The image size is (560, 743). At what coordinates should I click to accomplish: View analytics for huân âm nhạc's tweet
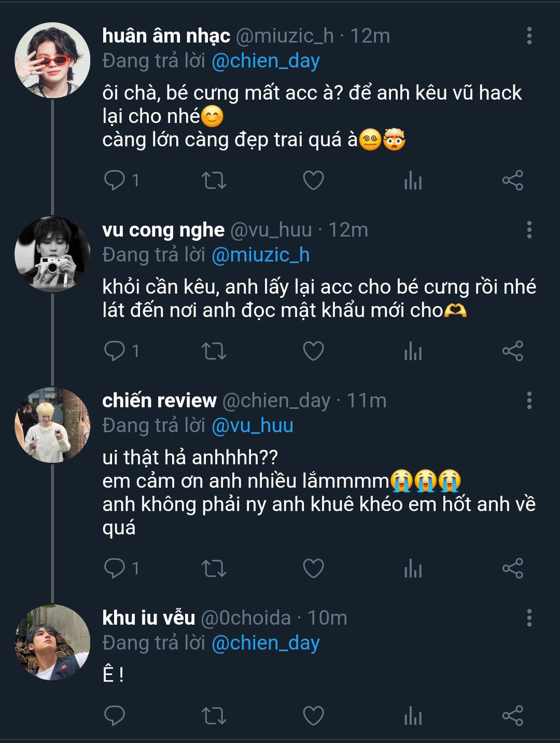[413, 181]
